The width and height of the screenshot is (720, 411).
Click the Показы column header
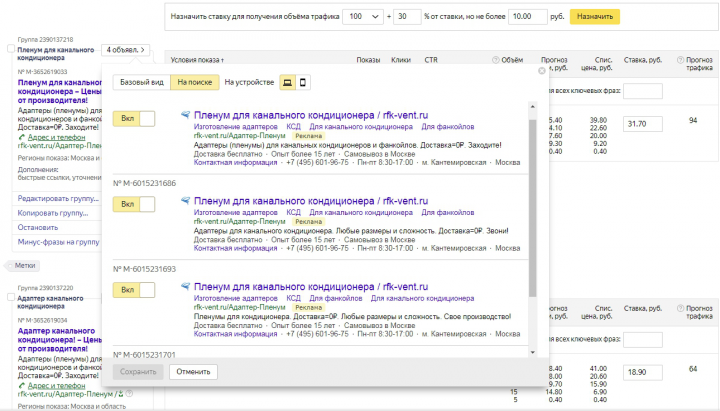point(368,60)
